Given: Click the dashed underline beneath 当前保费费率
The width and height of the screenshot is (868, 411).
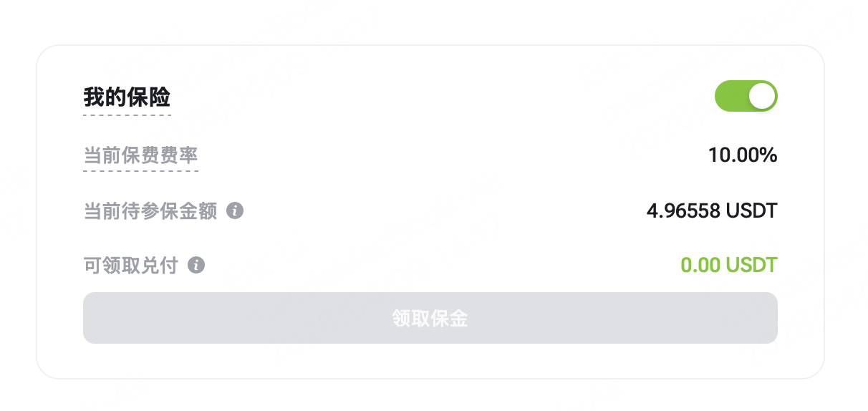Looking at the screenshot, I should coord(140,171).
